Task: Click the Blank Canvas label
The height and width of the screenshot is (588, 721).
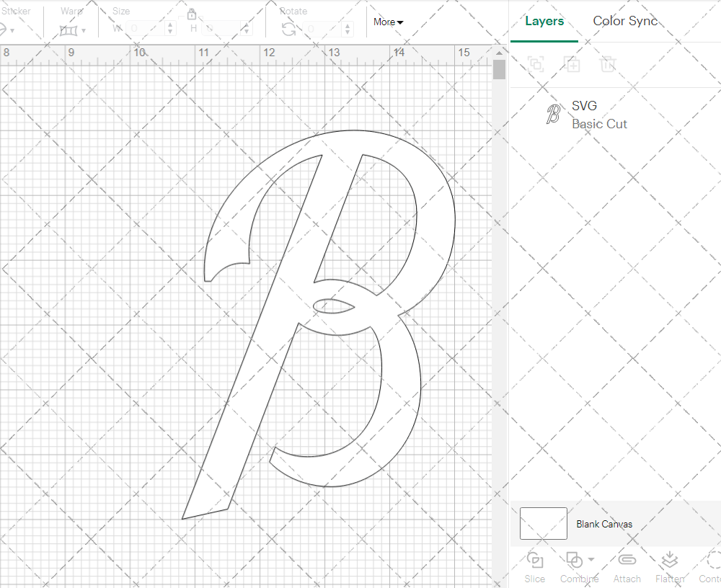Action: coord(604,524)
